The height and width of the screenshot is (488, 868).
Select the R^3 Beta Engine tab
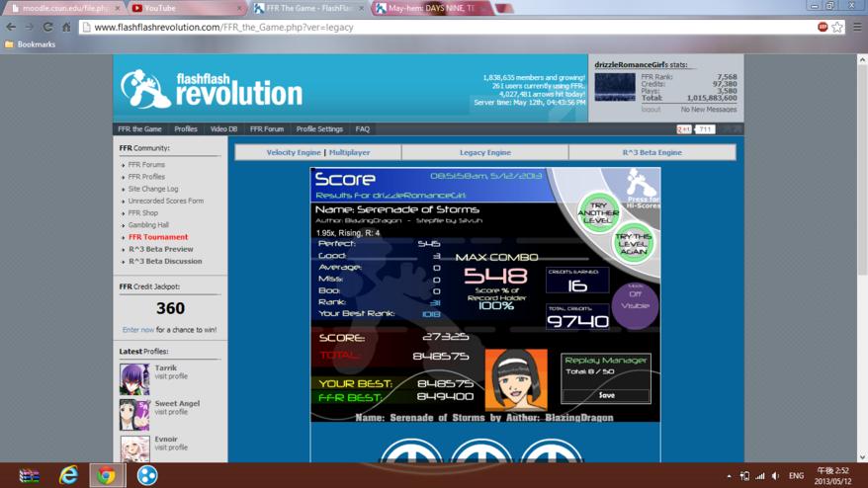point(652,153)
